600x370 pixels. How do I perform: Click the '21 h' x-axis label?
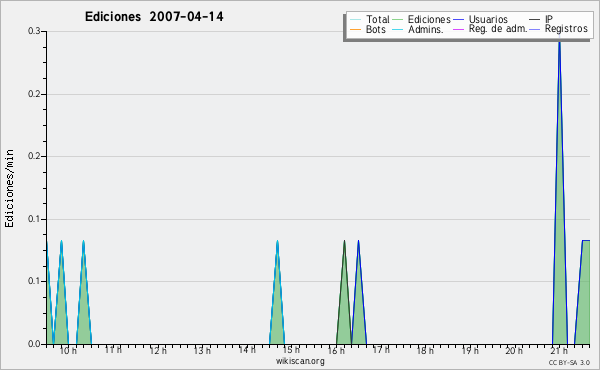(x=559, y=350)
